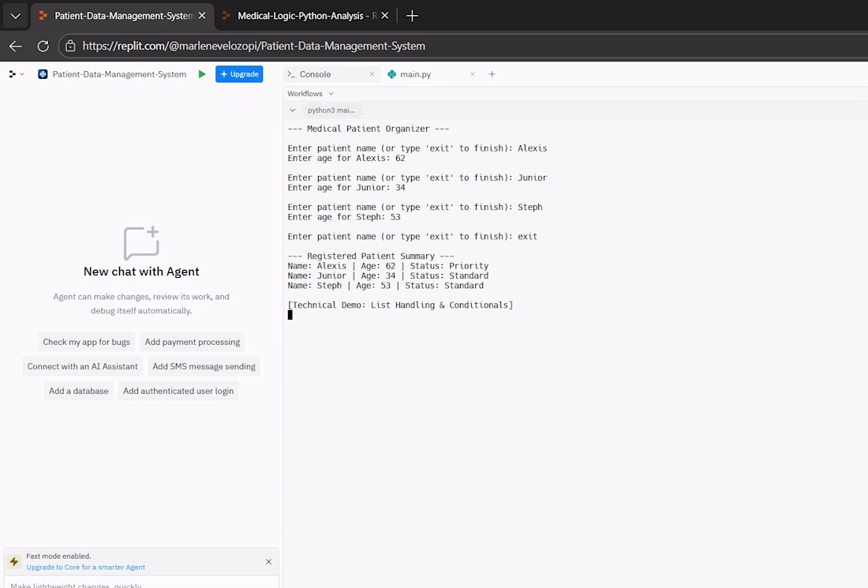Open Patient-Data-Management-System project name
This screenshot has height=588, width=868.
pyautogui.click(x=119, y=74)
